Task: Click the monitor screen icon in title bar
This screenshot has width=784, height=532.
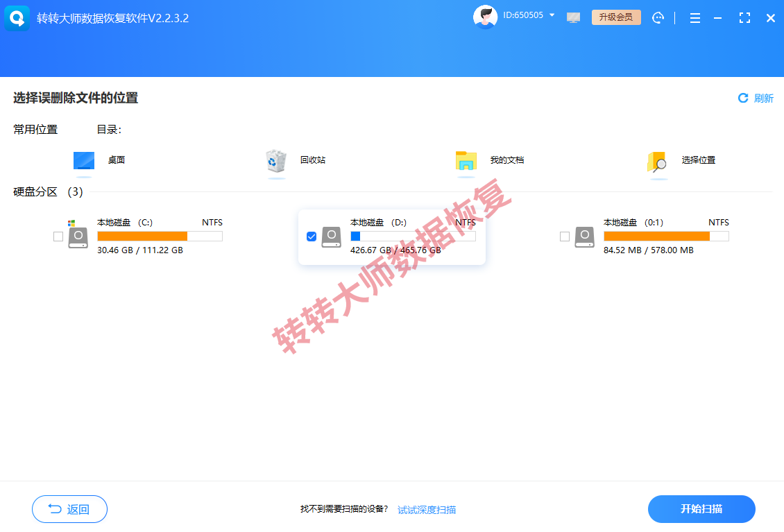Action: (574, 17)
